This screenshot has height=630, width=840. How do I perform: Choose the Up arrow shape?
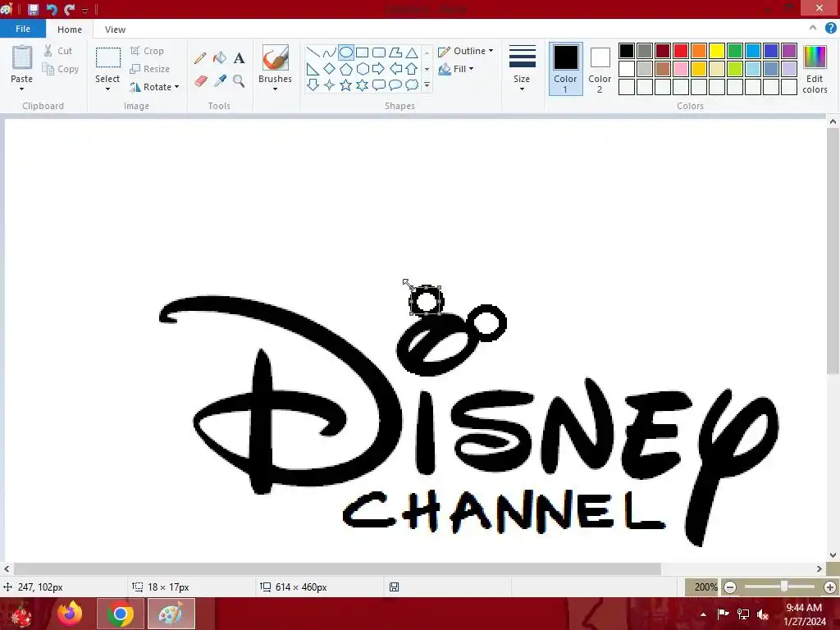pyautogui.click(x=412, y=69)
